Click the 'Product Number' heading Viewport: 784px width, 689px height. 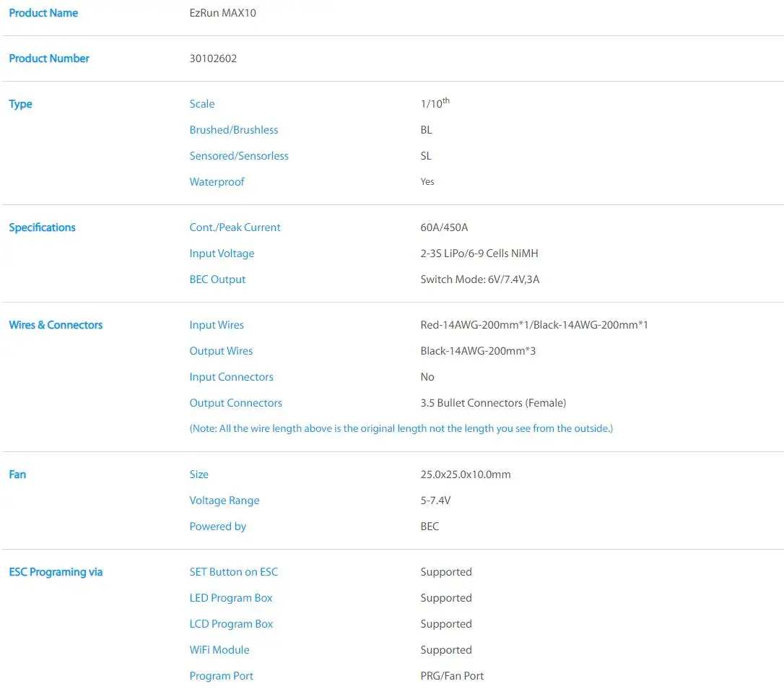(49, 58)
